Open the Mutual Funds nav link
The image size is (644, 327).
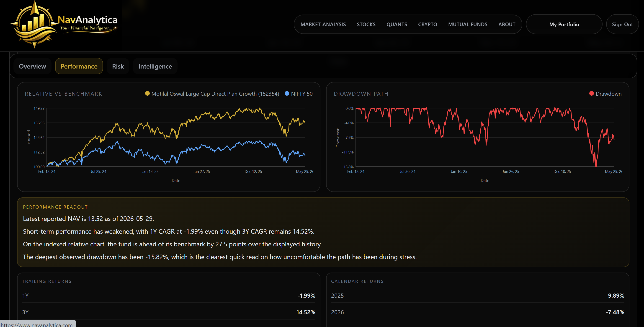[467, 24]
